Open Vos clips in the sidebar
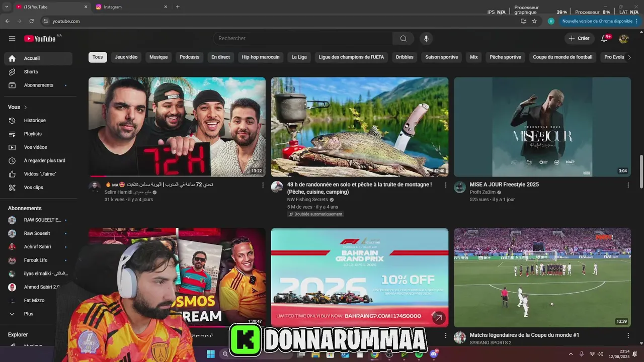The width and height of the screenshot is (644, 362). pos(38,188)
